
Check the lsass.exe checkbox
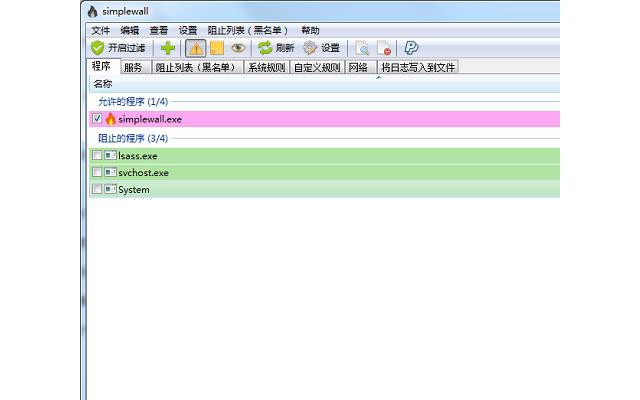pyautogui.click(x=97, y=156)
